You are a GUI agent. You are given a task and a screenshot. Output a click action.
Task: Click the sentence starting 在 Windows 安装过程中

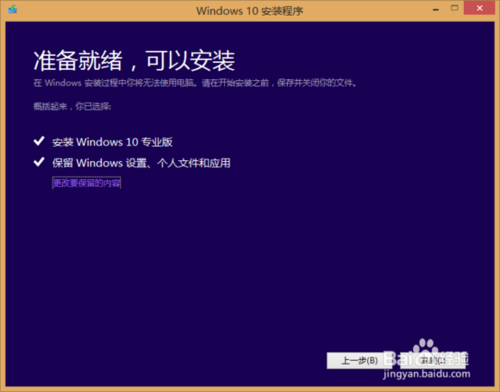pos(195,83)
